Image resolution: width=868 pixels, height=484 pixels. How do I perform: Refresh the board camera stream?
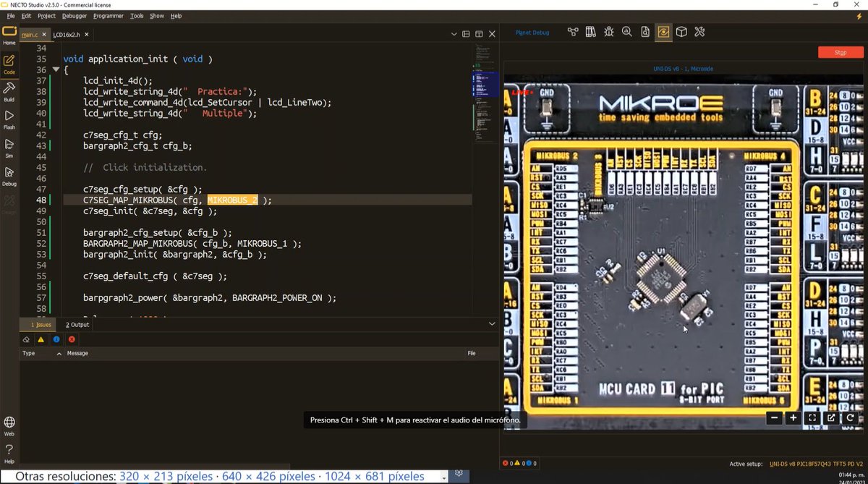click(850, 417)
